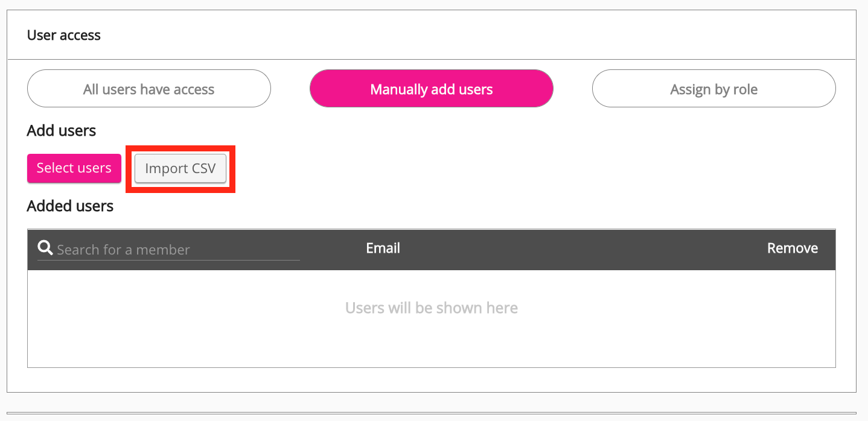868x421 pixels.
Task: Click the red highlight border around Import CSV
Action: 180,147
